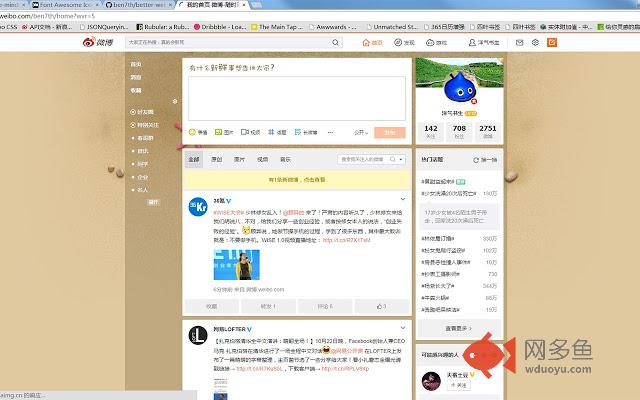This screenshot has width=640, height=400.
Task: Open the Games icon in top navigation
Action: [x=430, y=42]
